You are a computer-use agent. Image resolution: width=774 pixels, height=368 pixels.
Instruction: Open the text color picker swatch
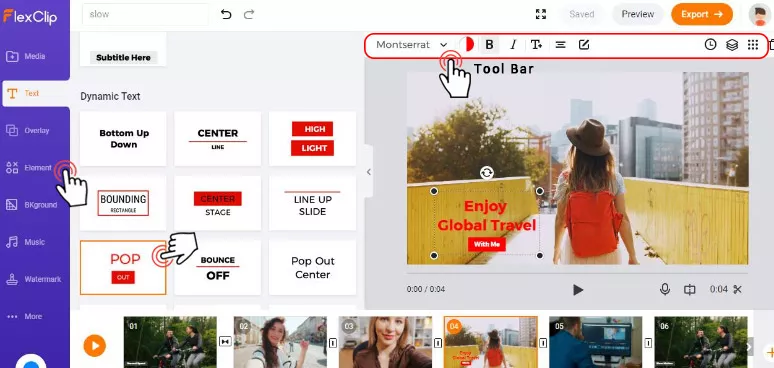(466, 45)
